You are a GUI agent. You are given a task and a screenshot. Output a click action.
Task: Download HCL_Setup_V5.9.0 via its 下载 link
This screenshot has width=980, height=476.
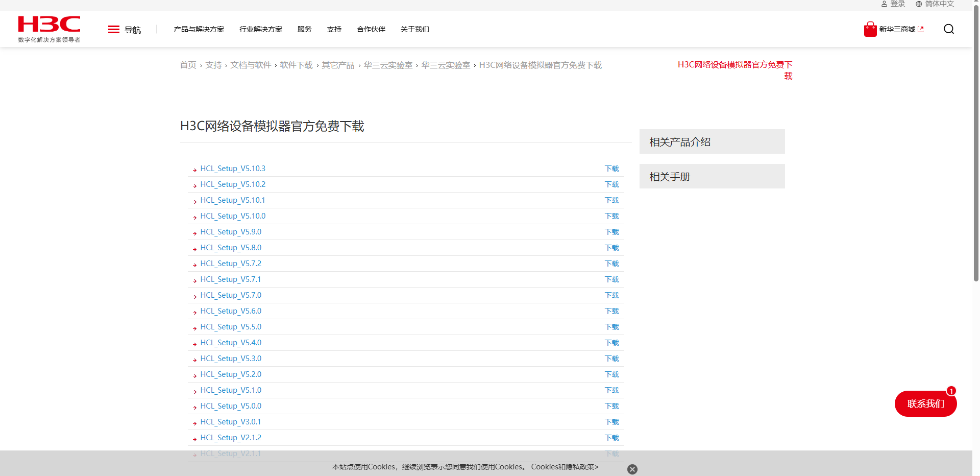pos(611,232)
